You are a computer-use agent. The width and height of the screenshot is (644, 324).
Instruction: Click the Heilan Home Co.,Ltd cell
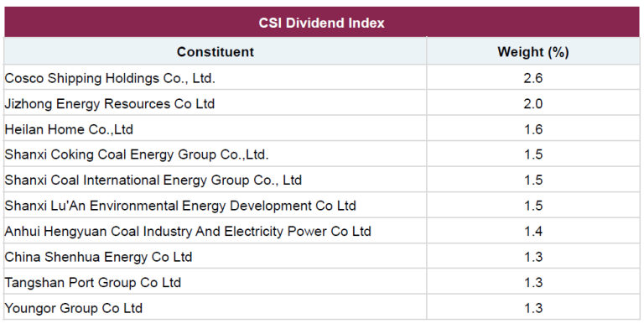click(x=216, y=128)
